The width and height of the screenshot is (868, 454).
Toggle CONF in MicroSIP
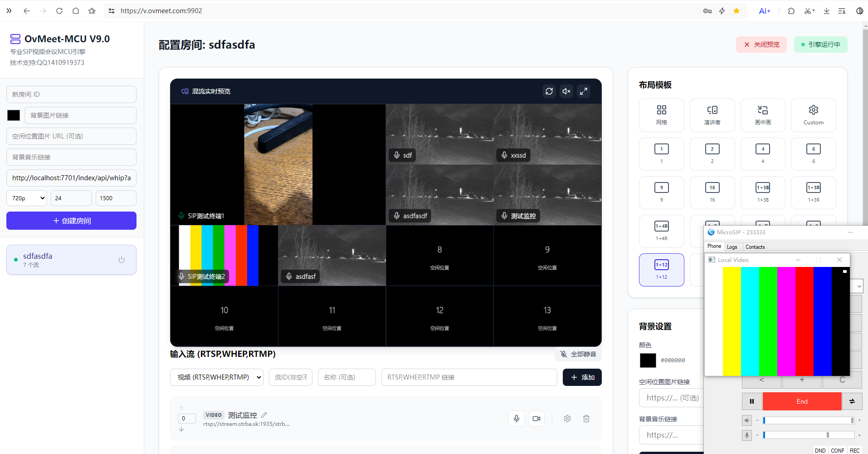838,450
